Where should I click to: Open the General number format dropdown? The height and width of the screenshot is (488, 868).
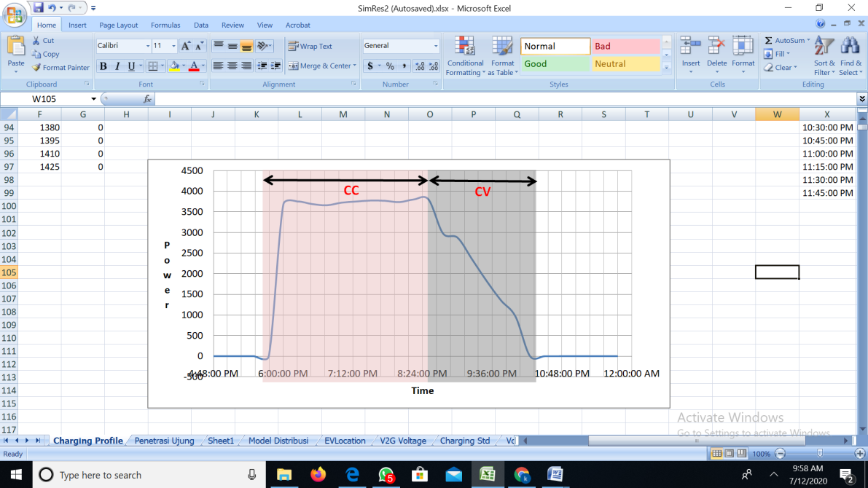[436, 46]
